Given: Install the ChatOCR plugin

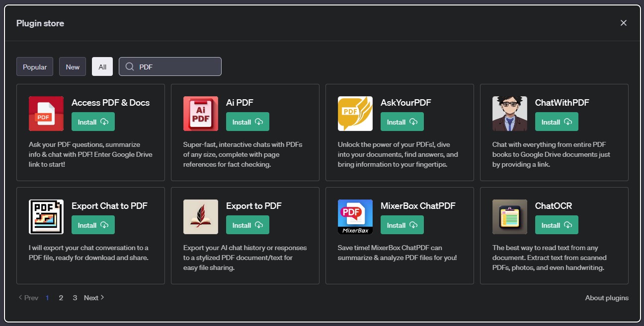Looking at the screenshot, I should tap(557, 225).
